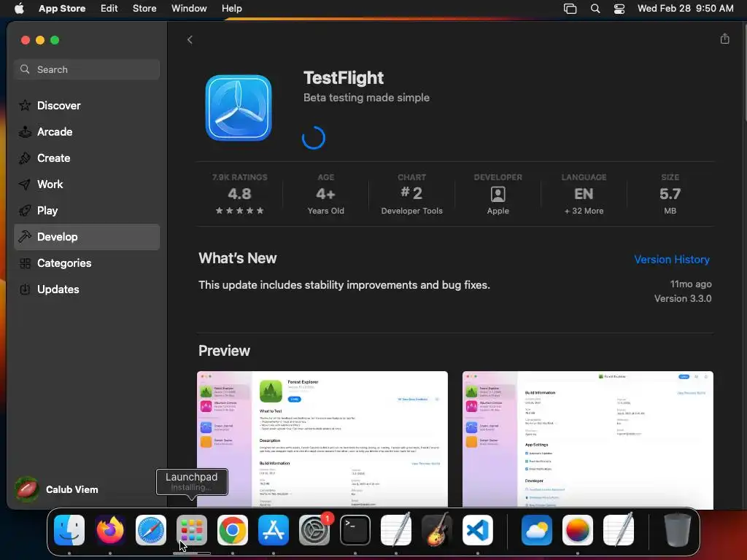
Task: Open the Discover section
Action: pyautogui.click(x=87, y=105)
